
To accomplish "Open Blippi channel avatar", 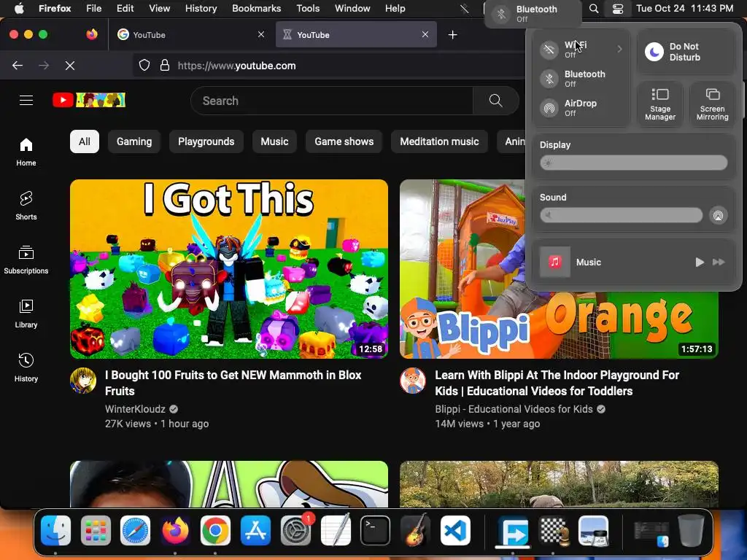I will click(413, 381).
